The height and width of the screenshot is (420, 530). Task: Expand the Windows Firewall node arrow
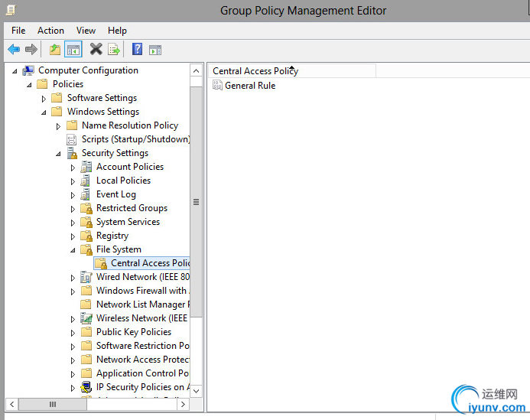click(73, 291)
